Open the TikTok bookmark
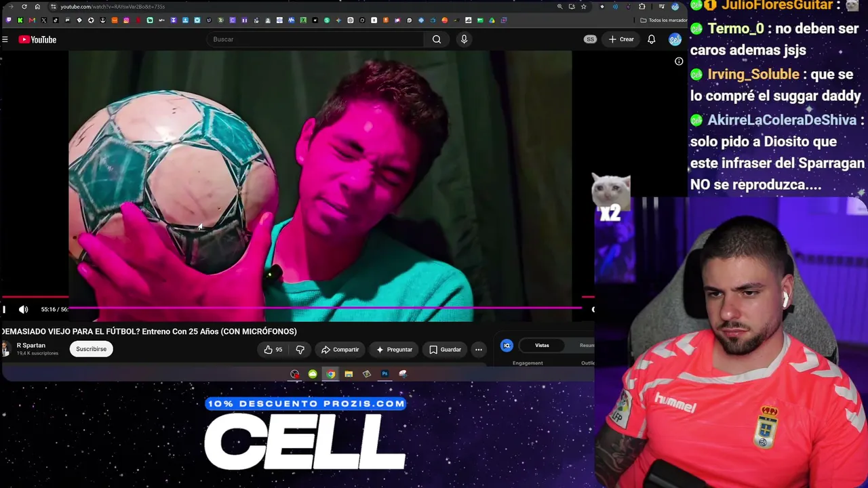The height and width of the screenshot is (488, 868). point(56,20)
